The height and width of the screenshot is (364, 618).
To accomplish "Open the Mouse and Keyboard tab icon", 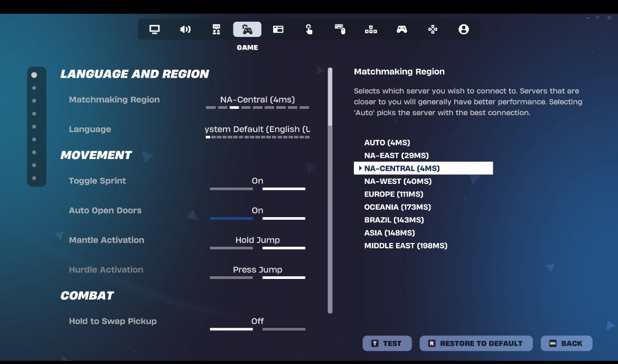I will (340, 30).
